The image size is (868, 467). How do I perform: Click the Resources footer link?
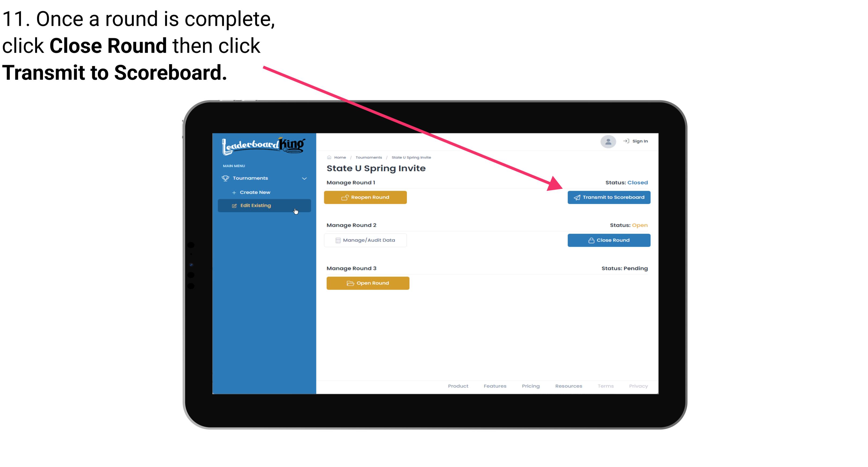tap(568, 386)
